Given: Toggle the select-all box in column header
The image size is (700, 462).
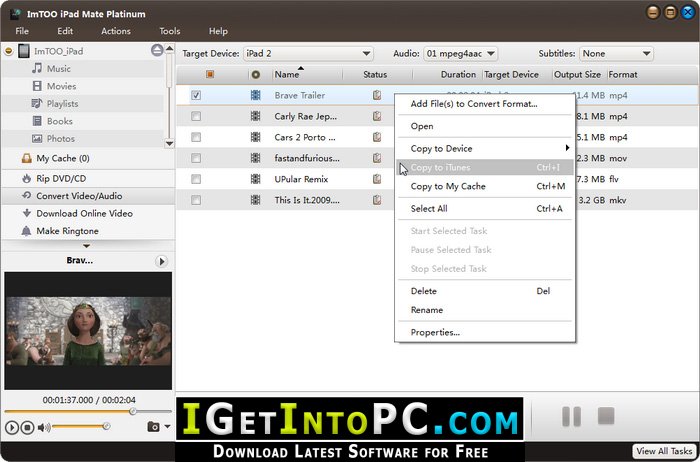Looking at the screenshot, I should click(x=210, y=74).
